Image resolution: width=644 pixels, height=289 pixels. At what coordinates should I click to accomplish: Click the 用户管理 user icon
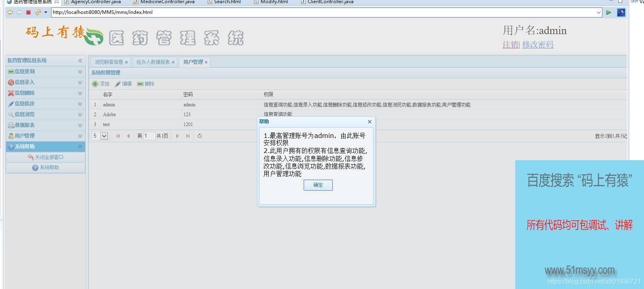pos(11,136)
